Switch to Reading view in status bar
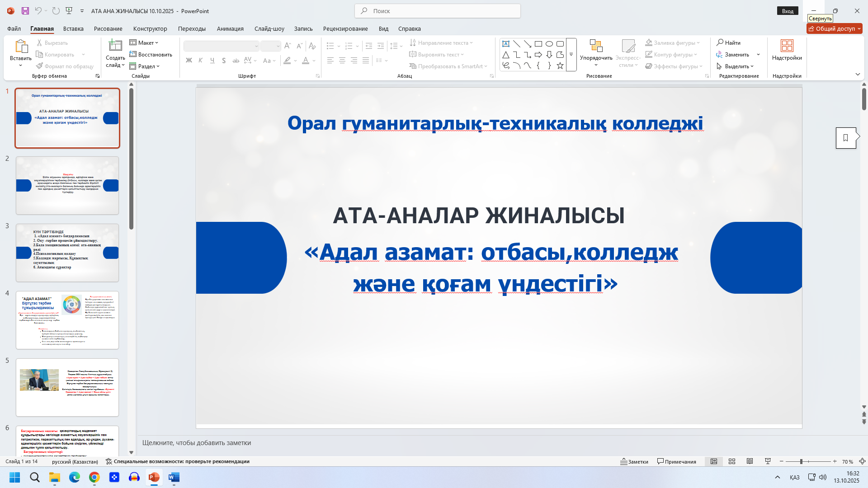868x488 pixels. point(750,461)
